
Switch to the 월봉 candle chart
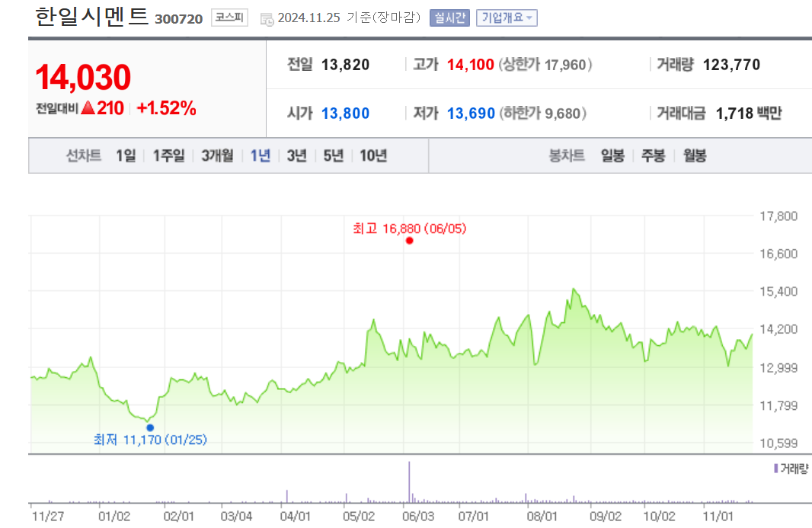695,155
